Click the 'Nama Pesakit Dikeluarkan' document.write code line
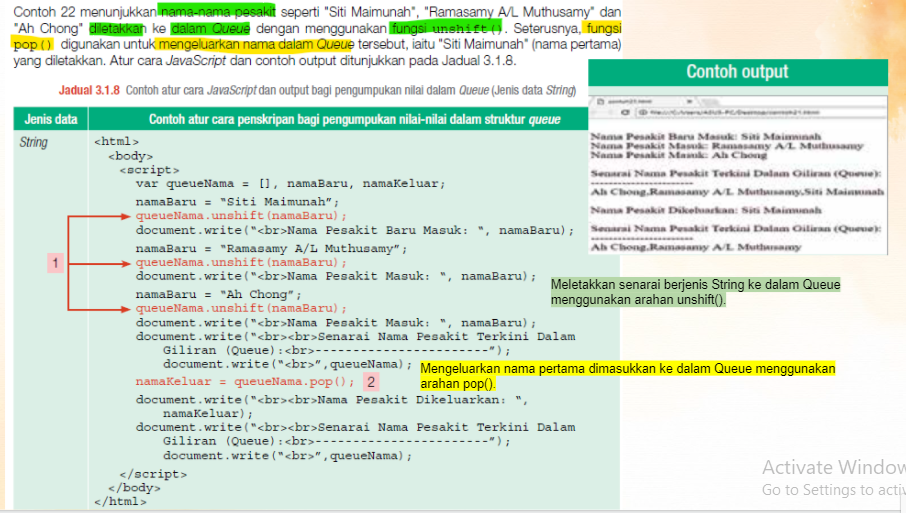Viewport: 906px width, 513px height. (x=332, y=400)
